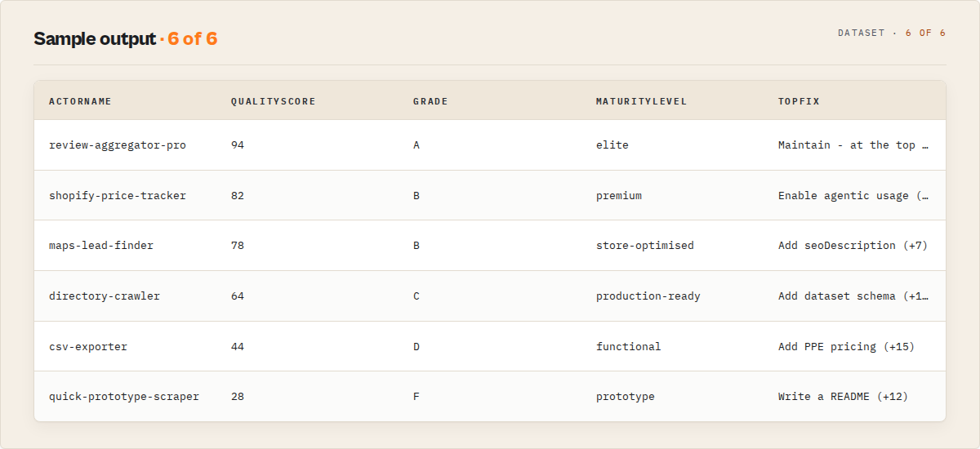Click quality score 64
The width and height of the screenshot is (980, 449).
coord(238,296)
